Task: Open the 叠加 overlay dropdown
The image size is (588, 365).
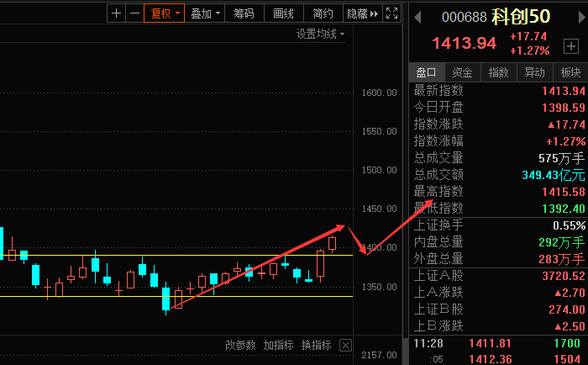Action: coord(205,13)
